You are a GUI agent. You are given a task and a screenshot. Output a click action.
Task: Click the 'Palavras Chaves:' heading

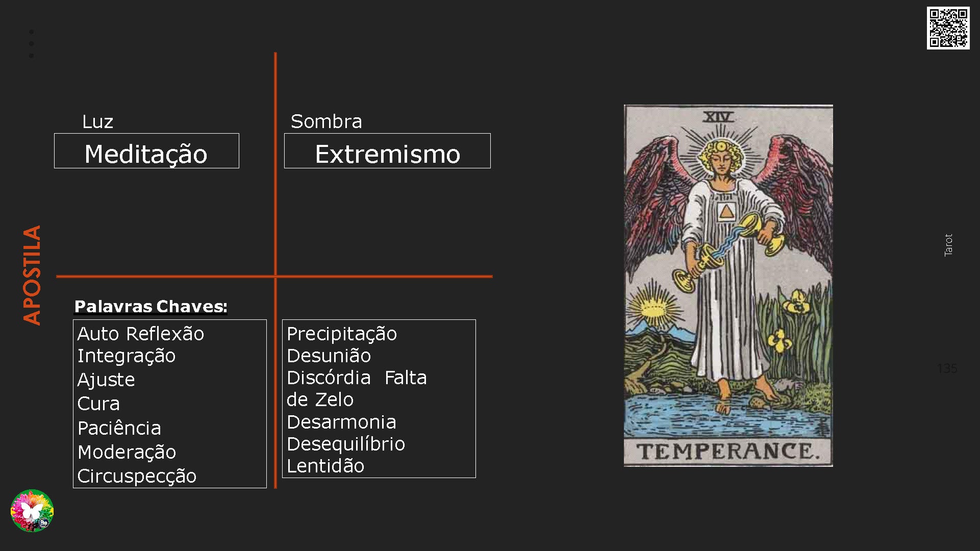151,306
